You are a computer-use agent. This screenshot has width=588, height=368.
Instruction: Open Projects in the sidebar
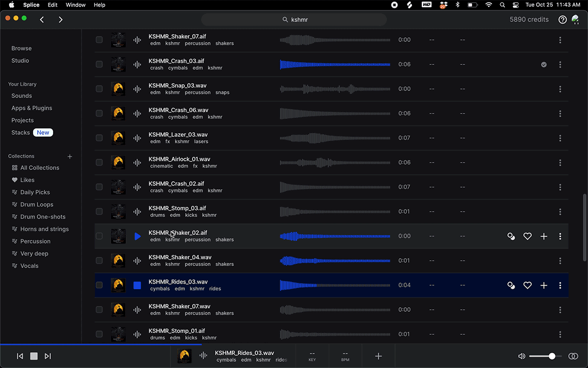(x=22, y=120)
